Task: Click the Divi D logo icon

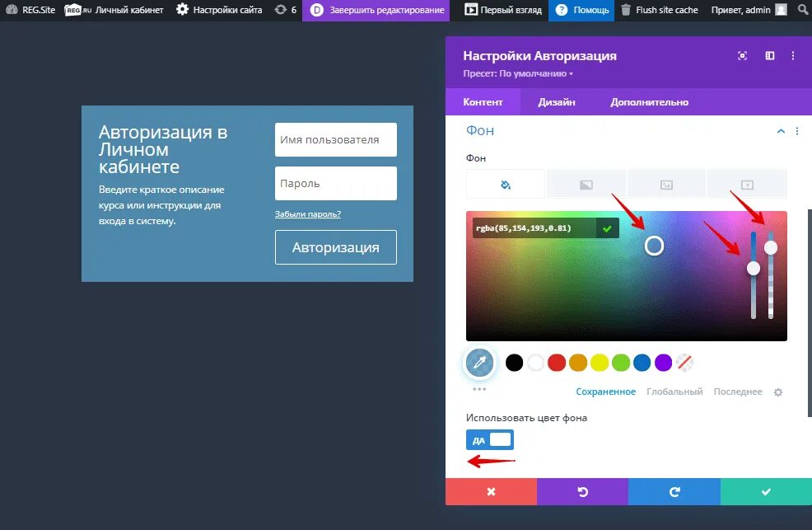Action: 316,10
